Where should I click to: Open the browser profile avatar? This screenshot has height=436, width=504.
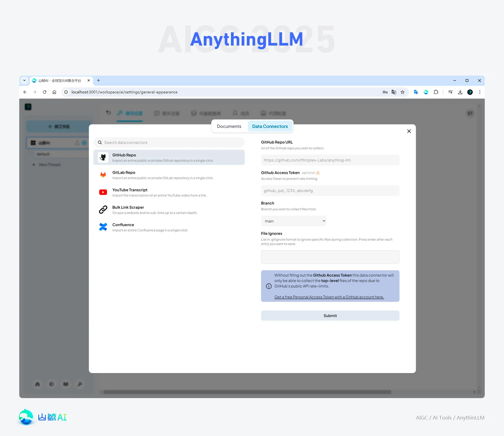[x=470, y=92]
